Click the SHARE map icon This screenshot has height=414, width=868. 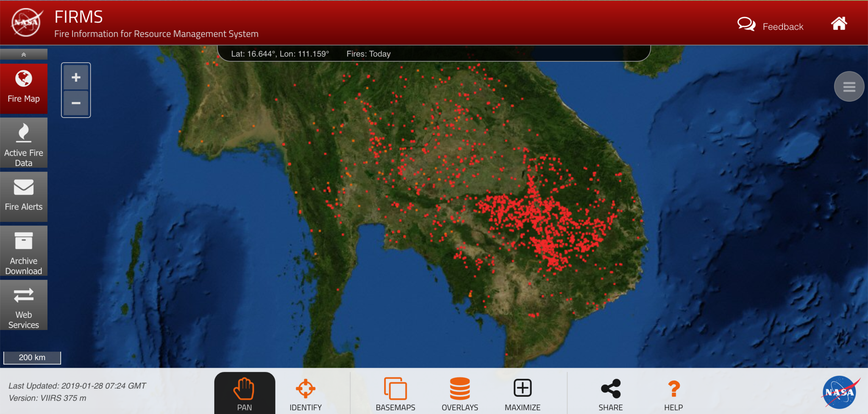(x=611, y=394)
